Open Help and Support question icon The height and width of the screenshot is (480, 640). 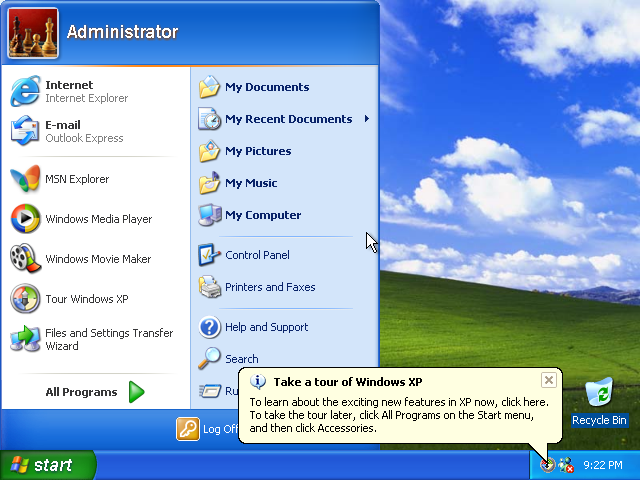tap(209, 327)
